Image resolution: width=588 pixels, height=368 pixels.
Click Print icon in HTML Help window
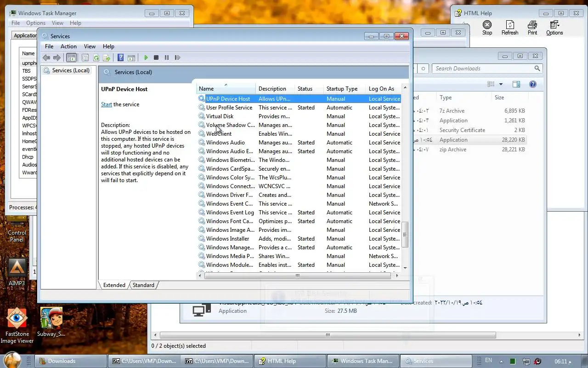tap(532, 28)
